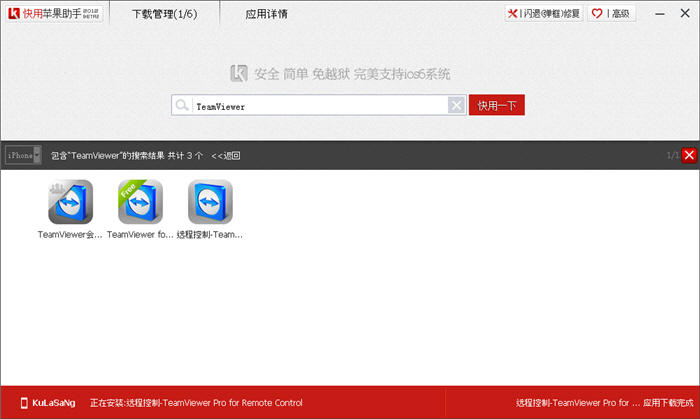Image resolution: width=700 pixels, height=419 pixels.
Task: Click the KuLaSaNg device phone icon
Action: point(24,403)
